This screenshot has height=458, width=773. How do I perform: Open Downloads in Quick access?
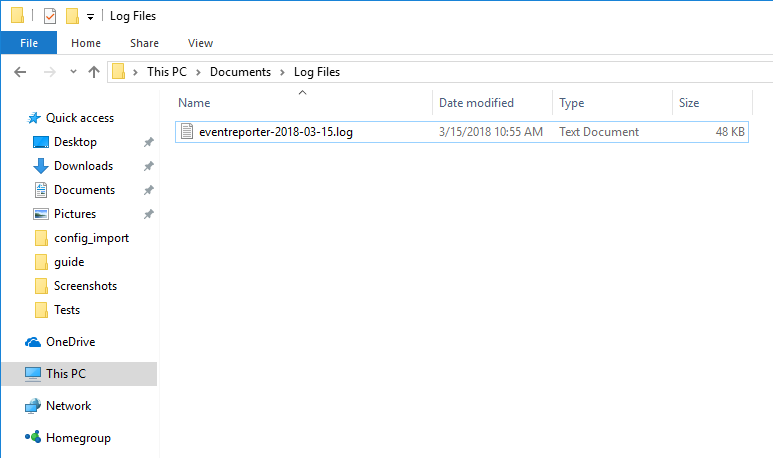(x=83, y=166)
